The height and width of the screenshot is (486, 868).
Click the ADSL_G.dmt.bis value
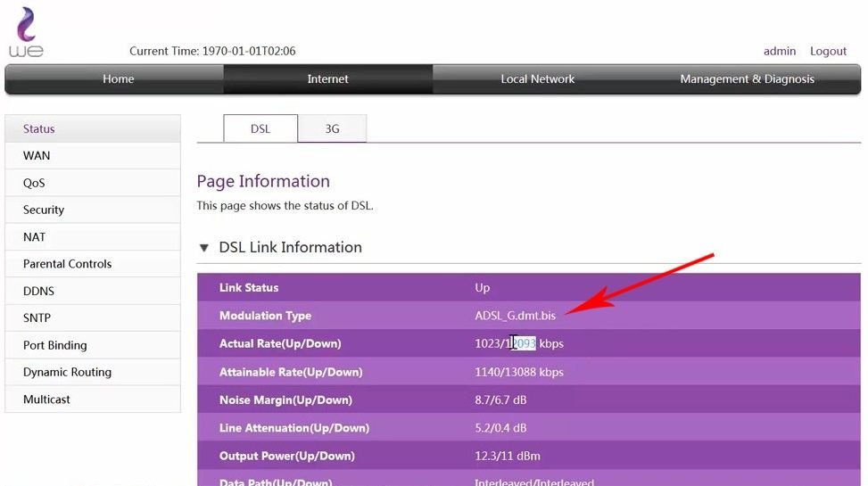(515, 316)
